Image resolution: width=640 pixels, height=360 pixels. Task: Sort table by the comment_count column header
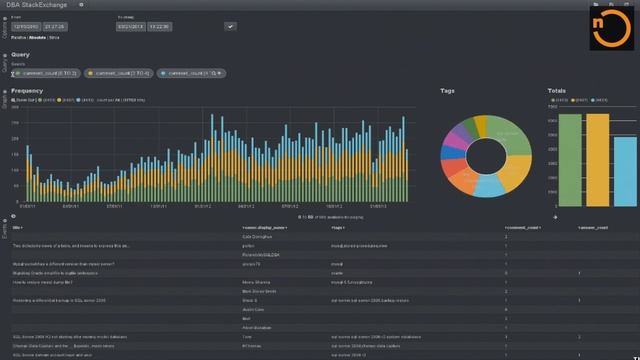[x=523, y=228]
